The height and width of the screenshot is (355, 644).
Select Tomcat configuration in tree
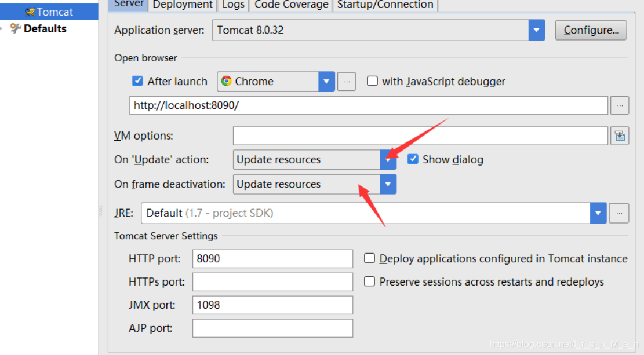click(x=54, y=12)
